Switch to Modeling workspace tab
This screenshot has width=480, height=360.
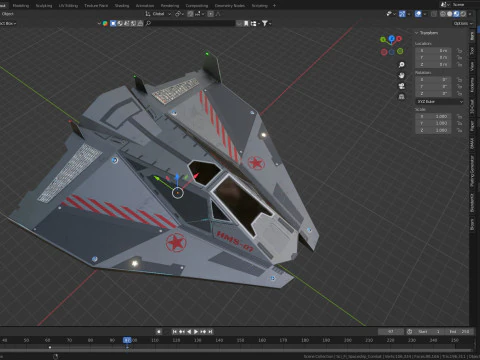[x=21, y=6]
